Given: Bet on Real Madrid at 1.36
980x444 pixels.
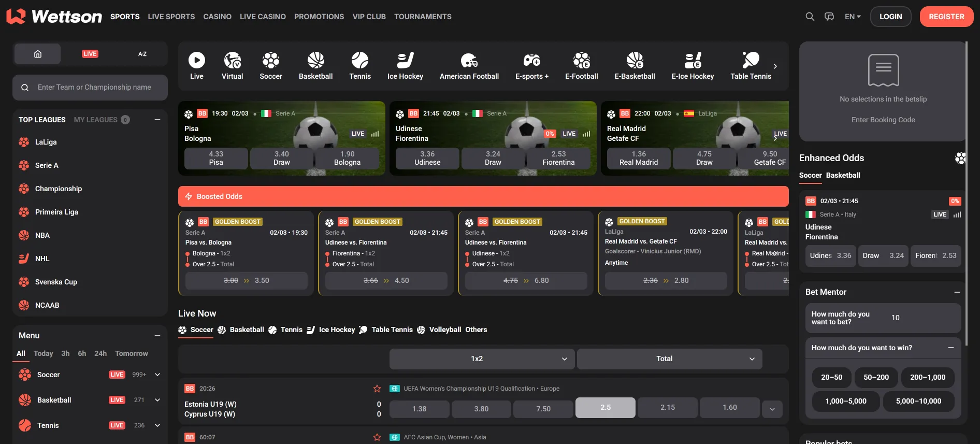Looking at the screenshot, I should coord(639,158).
